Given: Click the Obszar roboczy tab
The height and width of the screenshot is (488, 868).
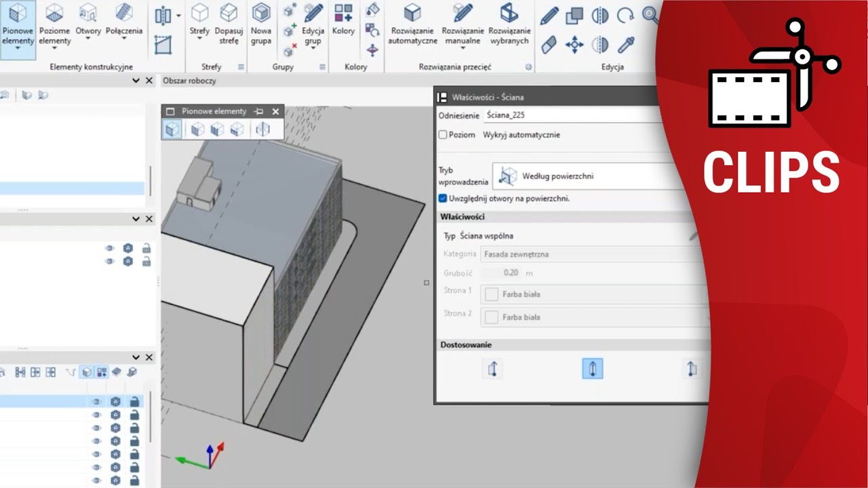Looking at the screenshot, I should point(189,81).
